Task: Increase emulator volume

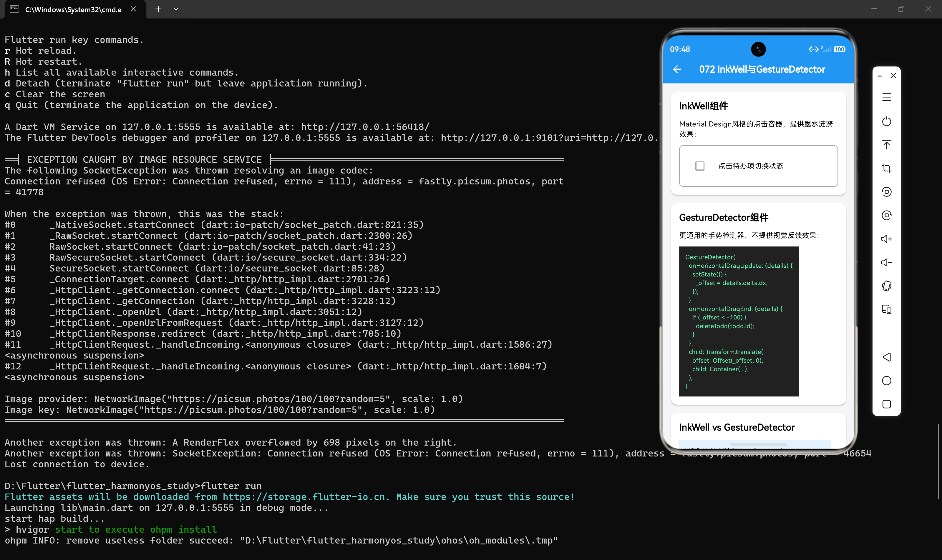Action: tap(886, 239)
